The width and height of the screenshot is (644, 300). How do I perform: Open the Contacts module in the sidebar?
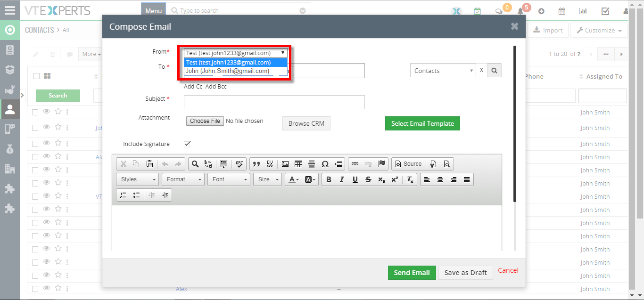[x=10, y=109]
